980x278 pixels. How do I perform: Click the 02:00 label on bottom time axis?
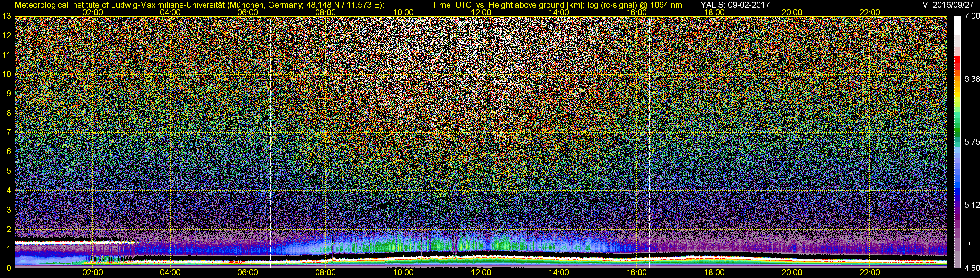[x=92, y=273]
